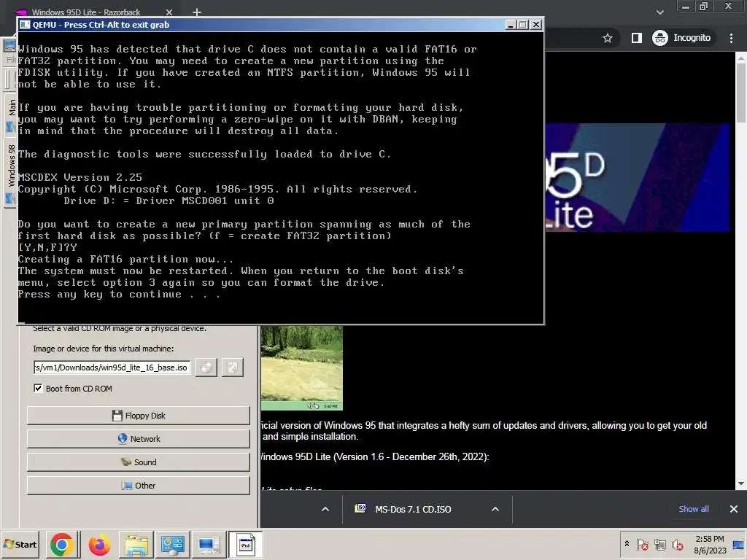Open the clock showing 2:58 PM
Screen dimensions: 747x560
click(x=710, y=544)
